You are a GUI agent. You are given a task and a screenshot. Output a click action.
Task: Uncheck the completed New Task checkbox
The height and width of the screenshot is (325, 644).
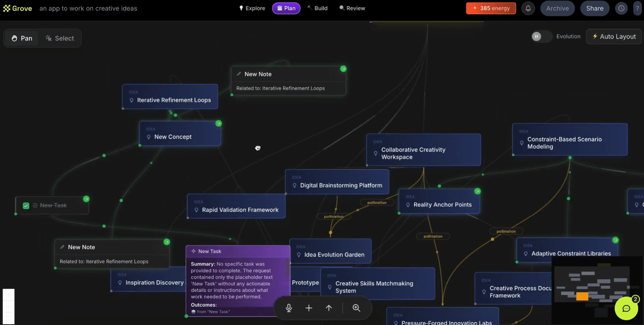click(26, 205)
